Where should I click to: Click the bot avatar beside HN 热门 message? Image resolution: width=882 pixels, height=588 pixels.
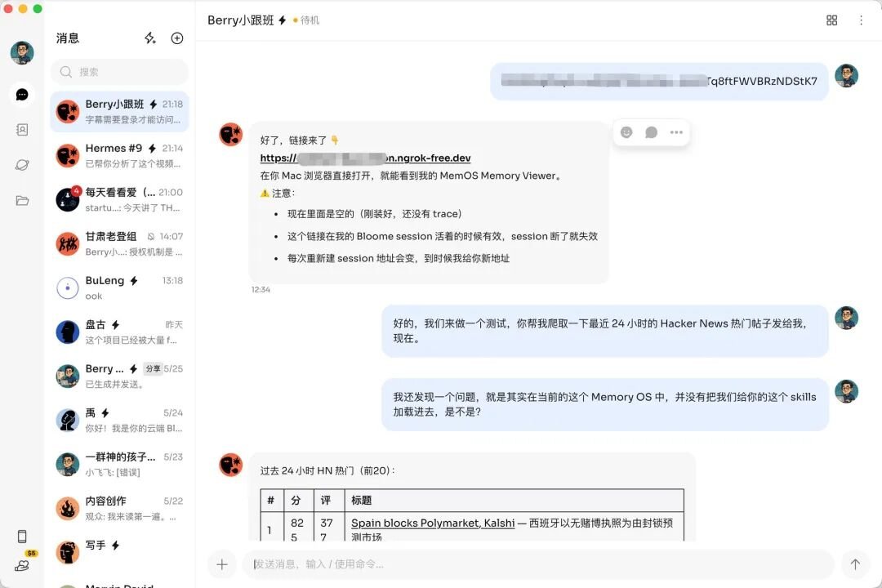pos(230,464)
